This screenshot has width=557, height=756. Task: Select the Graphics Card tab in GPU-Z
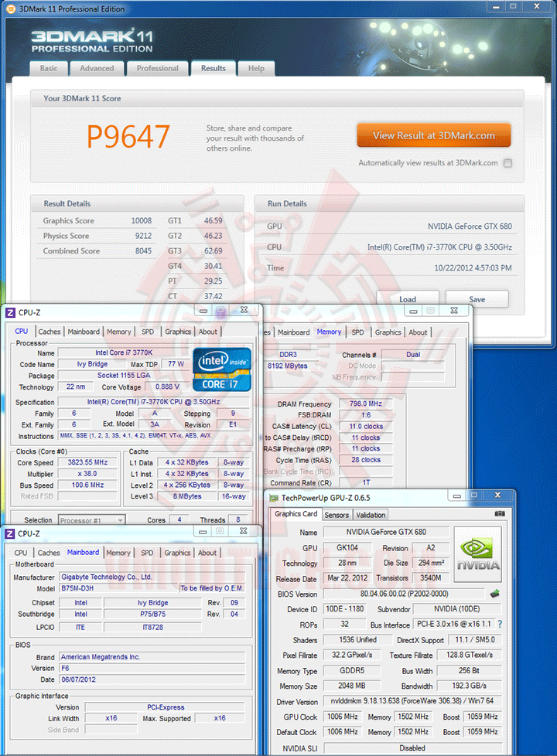(296, 514)
